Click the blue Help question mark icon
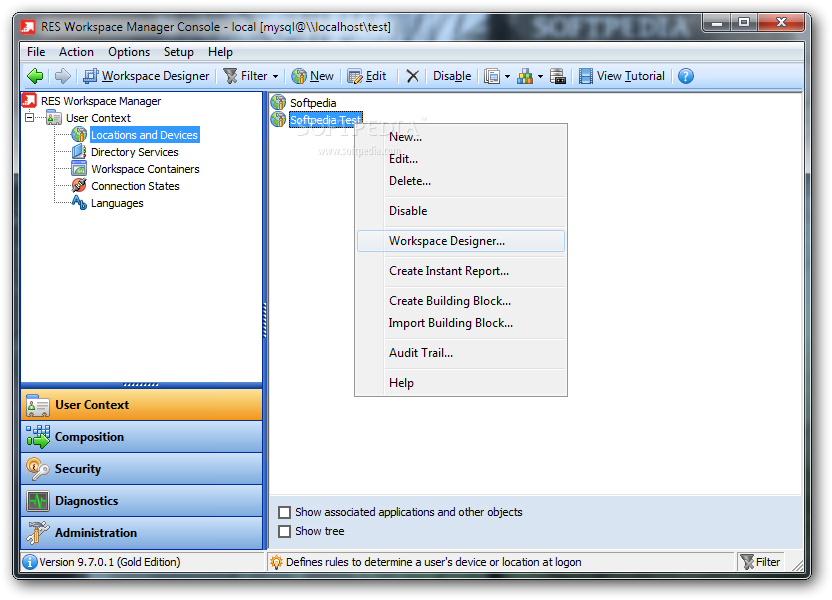The image size is (832, 600). 686,76
